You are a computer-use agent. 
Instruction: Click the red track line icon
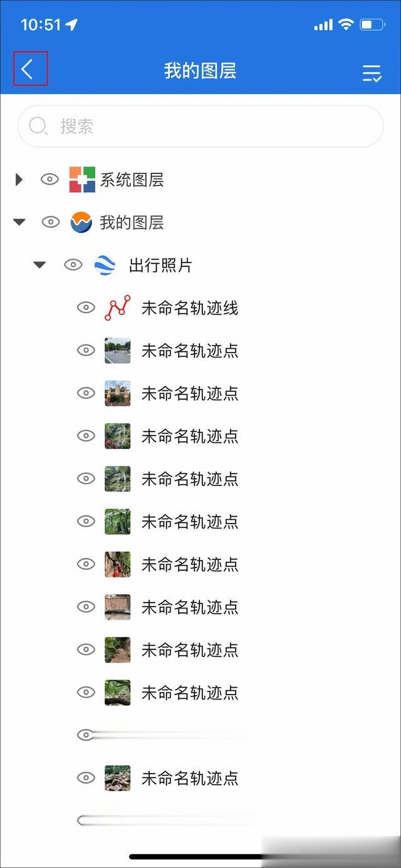pos(118,307)
